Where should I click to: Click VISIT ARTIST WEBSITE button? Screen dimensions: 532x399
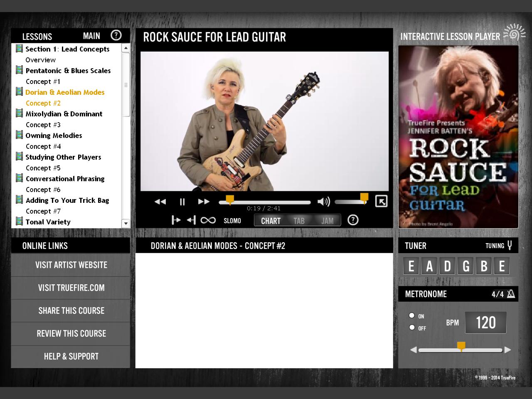[71, 265]
